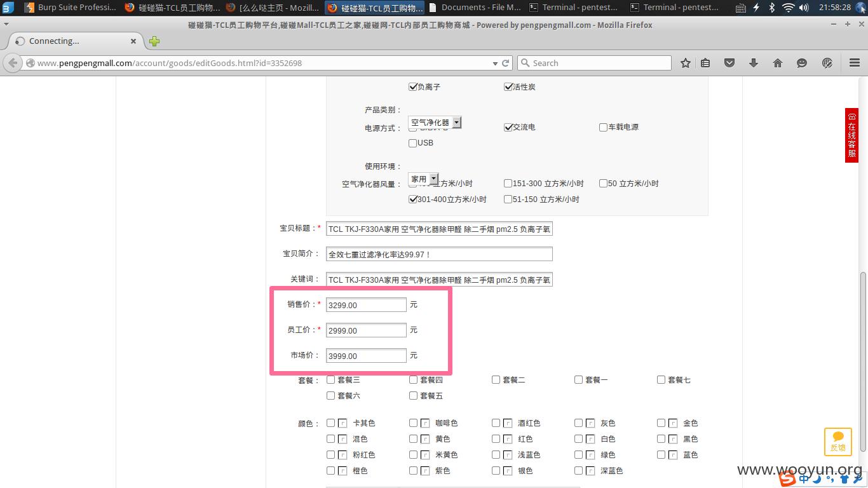Pick the 蓝色 color swatch box
This screenshot has height=488, width=868.
(673, 454)
